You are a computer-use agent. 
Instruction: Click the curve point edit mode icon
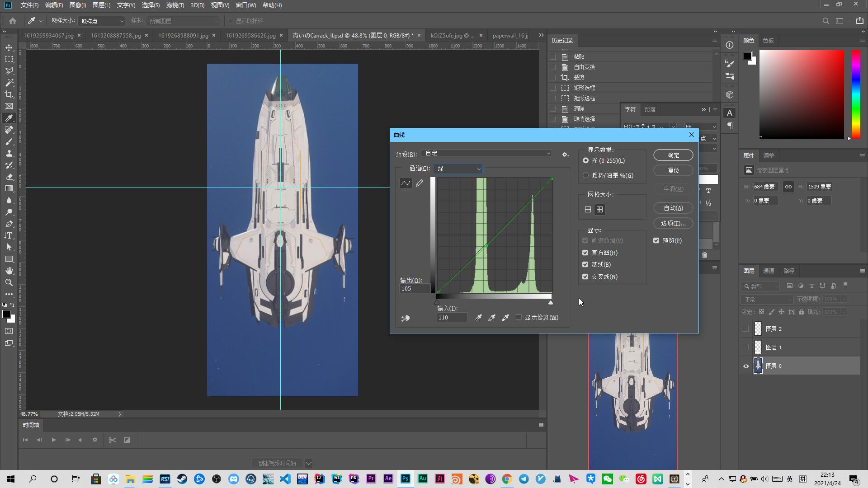coord(406,183)
